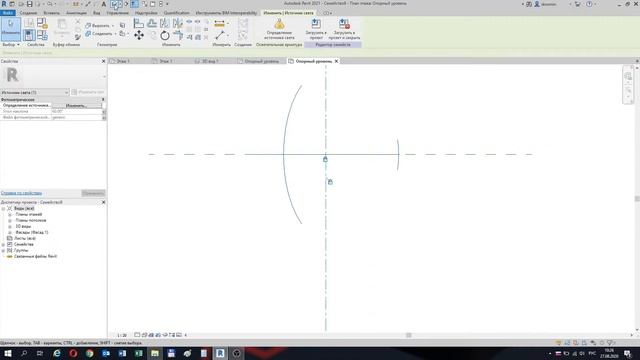This screenshot has height=360, width=640.
Task: Click the Применить button
Action: pos(93,193)
